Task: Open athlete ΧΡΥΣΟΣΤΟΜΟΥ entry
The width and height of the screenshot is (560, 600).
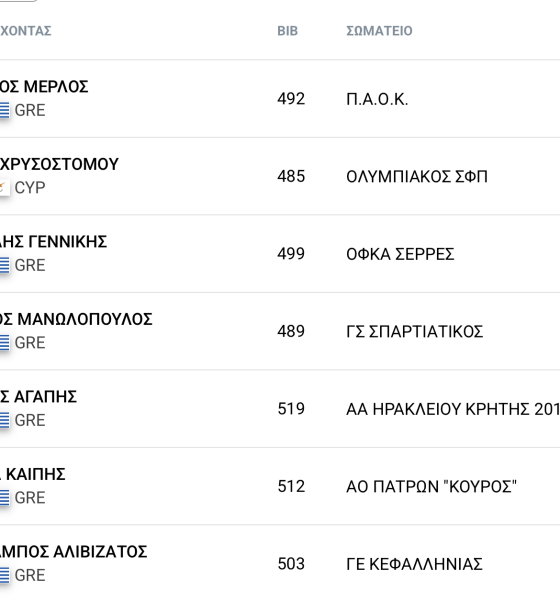Action: 59,164
